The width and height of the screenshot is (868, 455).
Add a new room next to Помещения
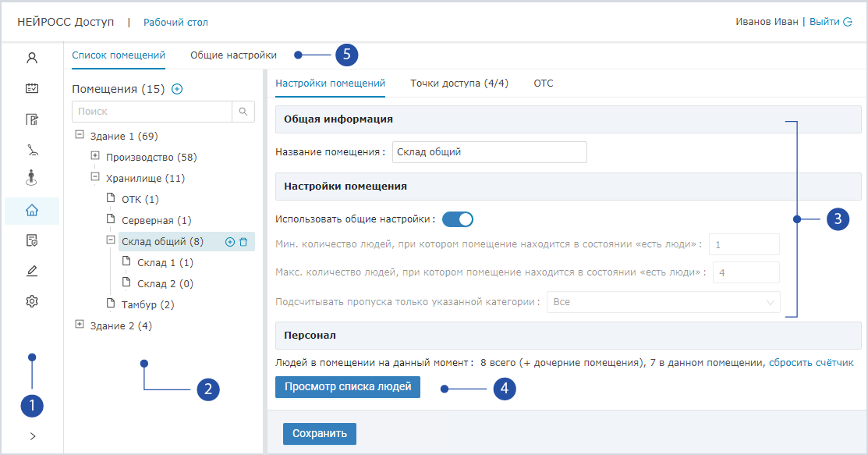[x=177, y=89]
